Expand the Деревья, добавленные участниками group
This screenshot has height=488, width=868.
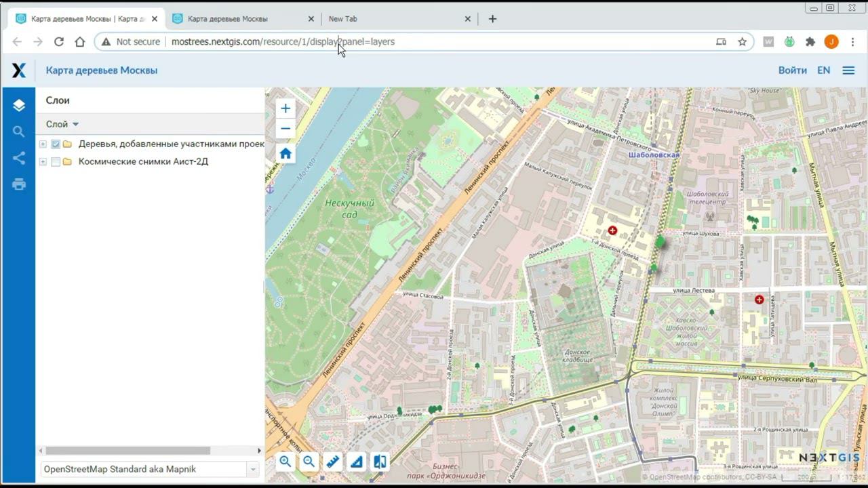point(43,144)
